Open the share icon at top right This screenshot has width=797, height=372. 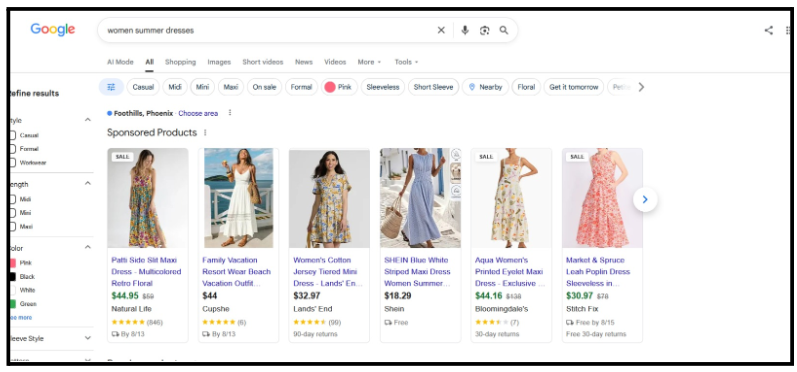click(769, 30)
